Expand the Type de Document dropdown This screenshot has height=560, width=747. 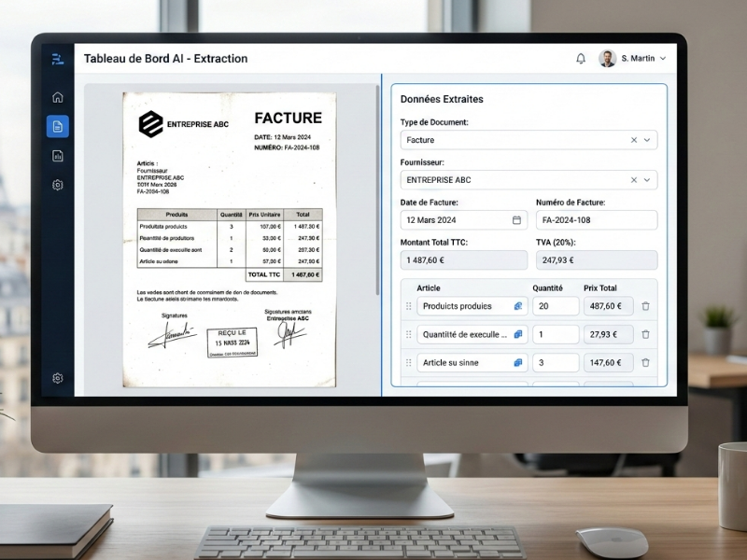648,140
